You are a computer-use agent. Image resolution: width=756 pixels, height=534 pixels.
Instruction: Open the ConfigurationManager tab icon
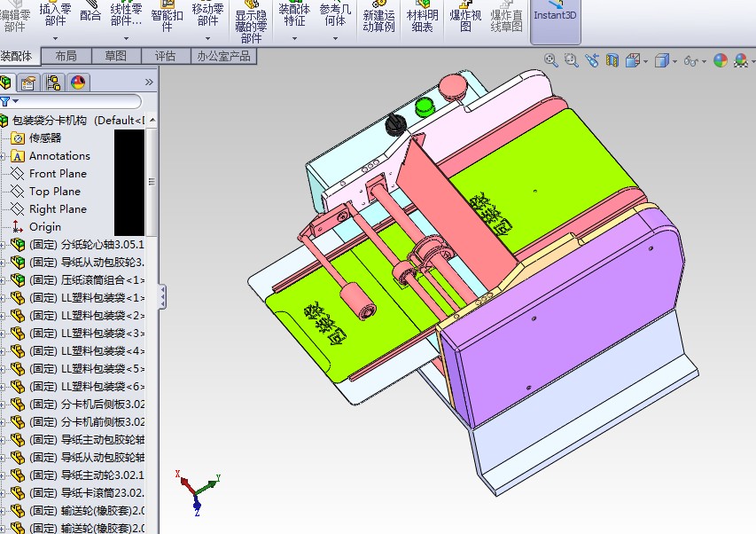(x=53, y=82)
